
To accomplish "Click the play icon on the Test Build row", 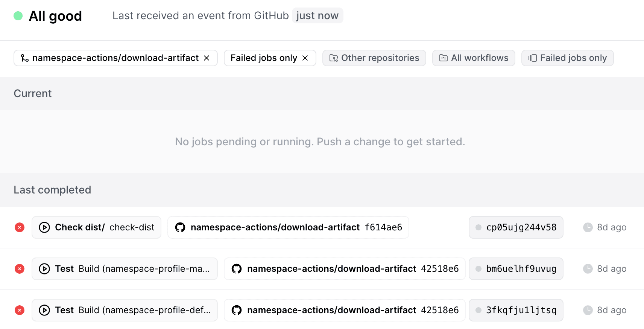I will (44, 269).
